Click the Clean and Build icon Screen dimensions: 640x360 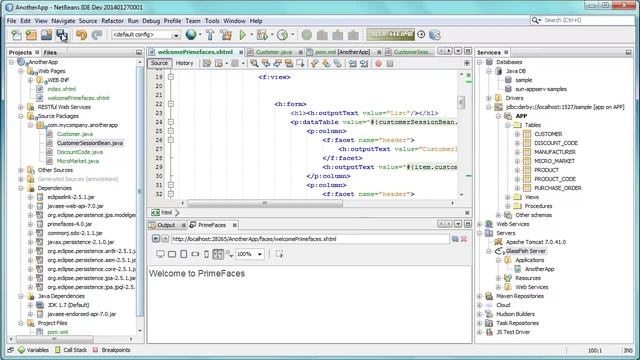point(226,35)
